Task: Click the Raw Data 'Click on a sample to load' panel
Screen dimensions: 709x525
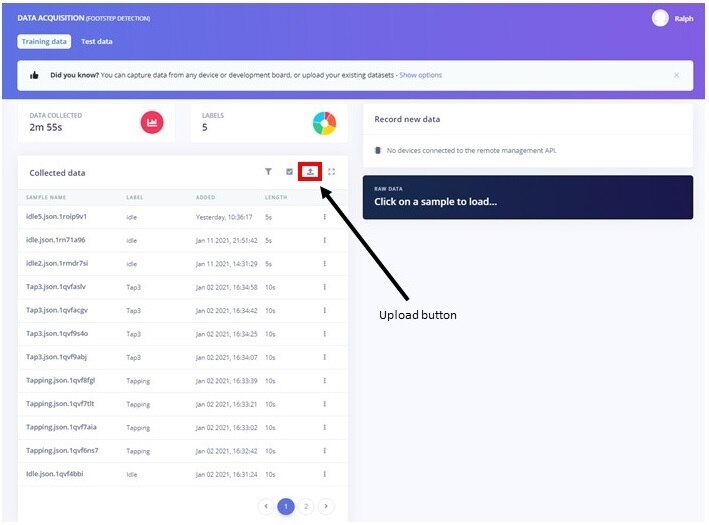Action: point(528,197)
